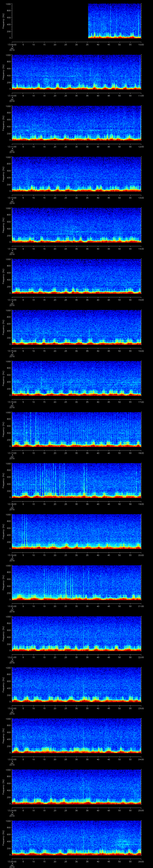This screenshot has height=868, width=153.
Task: Select the 13:15:00 spectrogram plot
Action: 76,327
